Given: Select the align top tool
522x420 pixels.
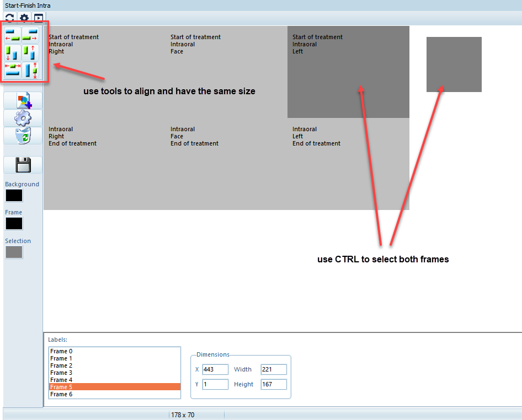Looking at the screenshot, I should pos(30,53).
